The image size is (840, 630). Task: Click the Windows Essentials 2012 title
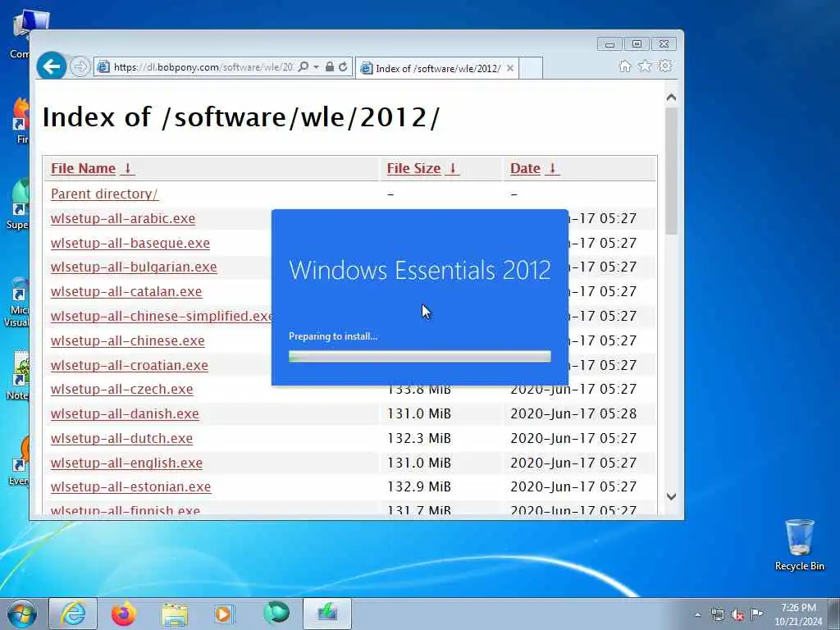[420, 270]
